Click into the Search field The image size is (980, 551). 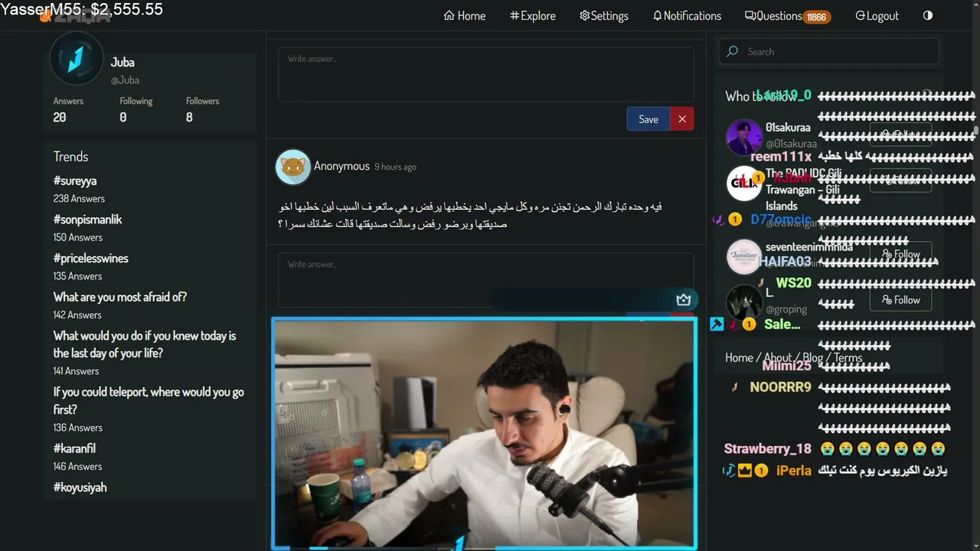828,51
